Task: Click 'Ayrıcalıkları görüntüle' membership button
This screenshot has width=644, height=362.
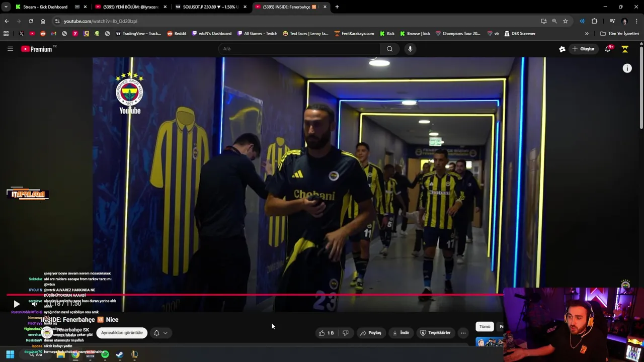Action: point(122,333)
